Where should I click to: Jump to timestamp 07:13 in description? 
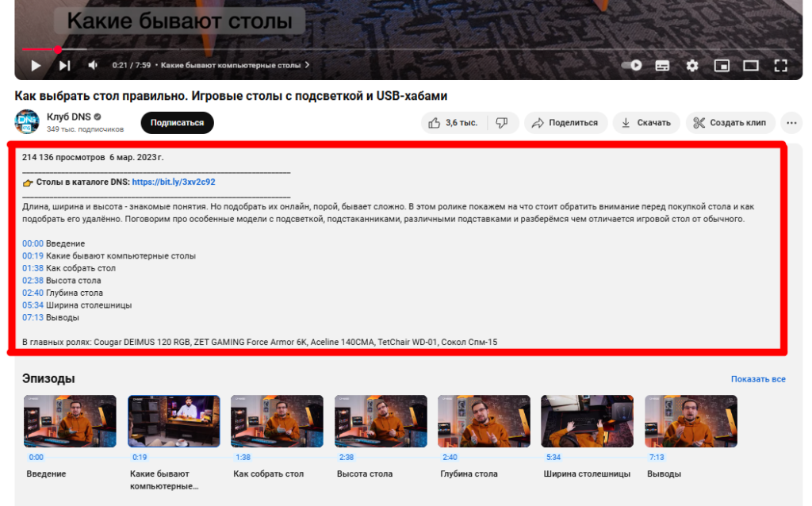tap(33, 317)
